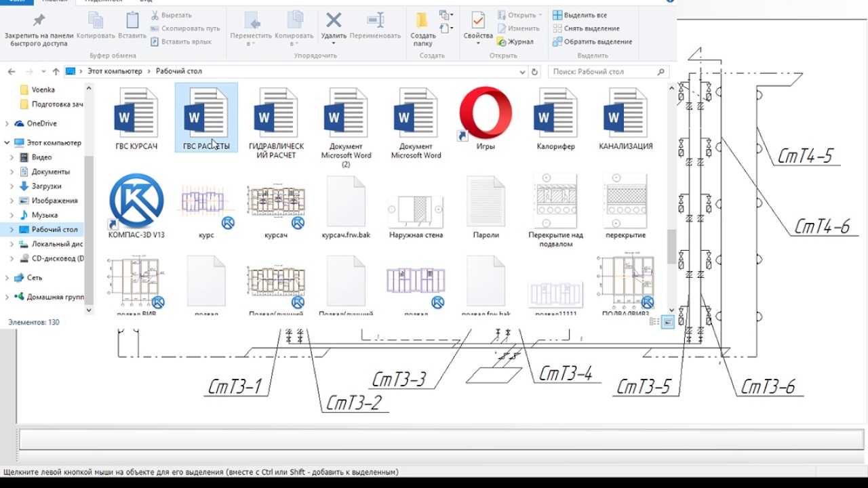
Task: Switch to details view layout
Action: [655, 323]
